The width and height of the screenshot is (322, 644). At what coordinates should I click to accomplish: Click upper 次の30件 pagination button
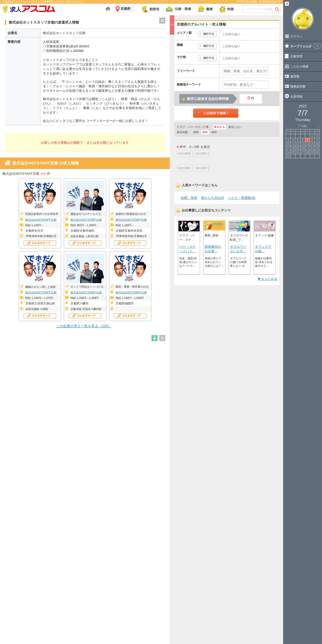coord(201,153)
